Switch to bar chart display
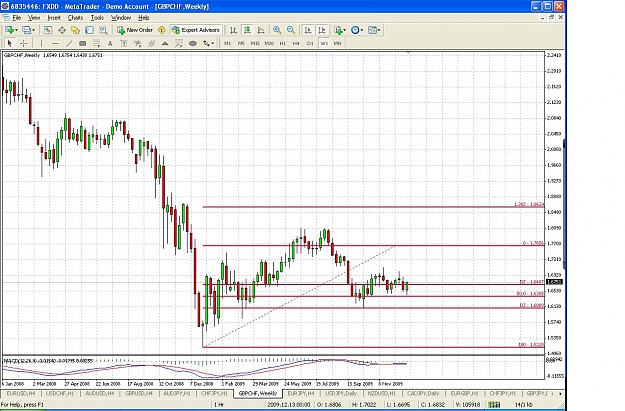This screenshot has height=411, width=625. pos(234,30)
